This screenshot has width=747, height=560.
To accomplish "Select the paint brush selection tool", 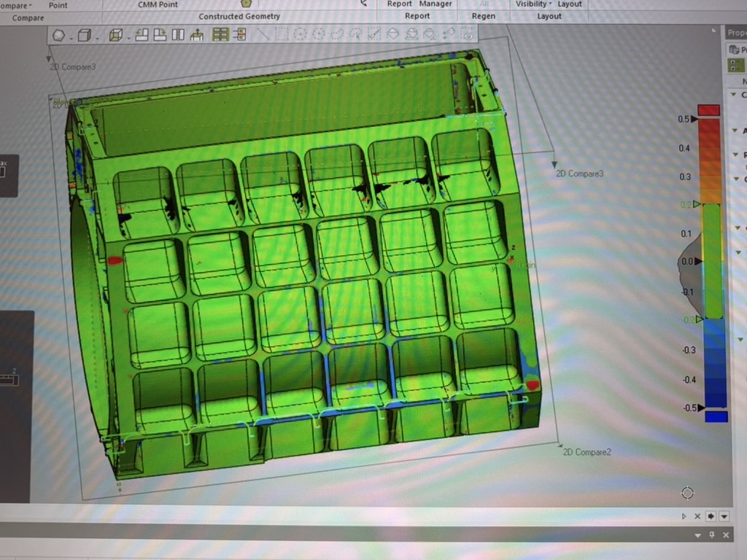I will [x=374, y=34].
